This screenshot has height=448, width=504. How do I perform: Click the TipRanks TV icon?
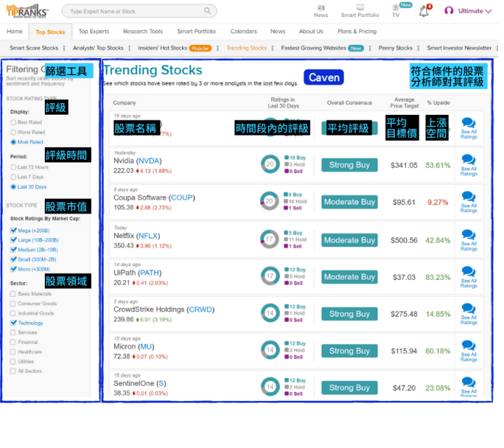(x=396, y=8)
